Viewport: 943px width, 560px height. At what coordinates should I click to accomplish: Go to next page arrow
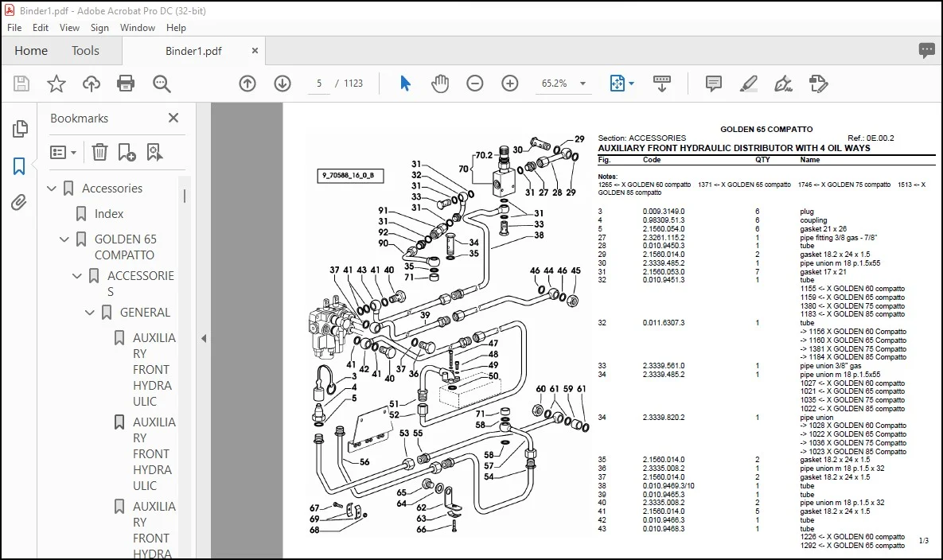(282, 84)
